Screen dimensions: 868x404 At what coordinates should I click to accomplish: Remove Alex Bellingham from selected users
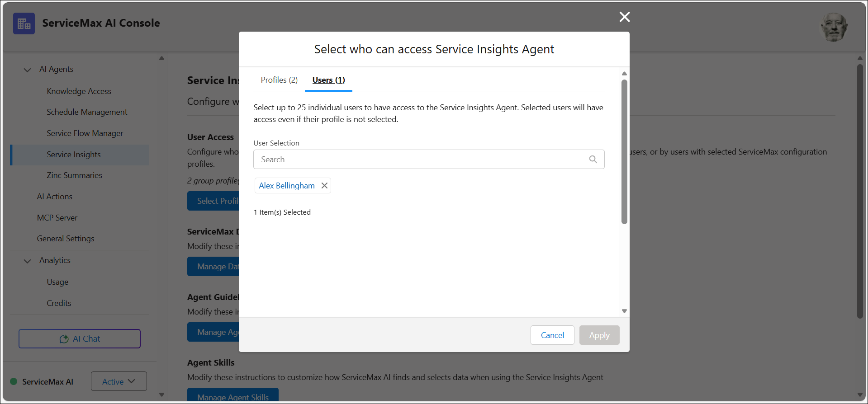pyautogui.click(x=324, y=186)
